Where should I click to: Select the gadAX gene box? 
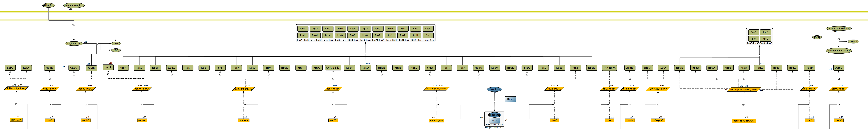point(142,120)
